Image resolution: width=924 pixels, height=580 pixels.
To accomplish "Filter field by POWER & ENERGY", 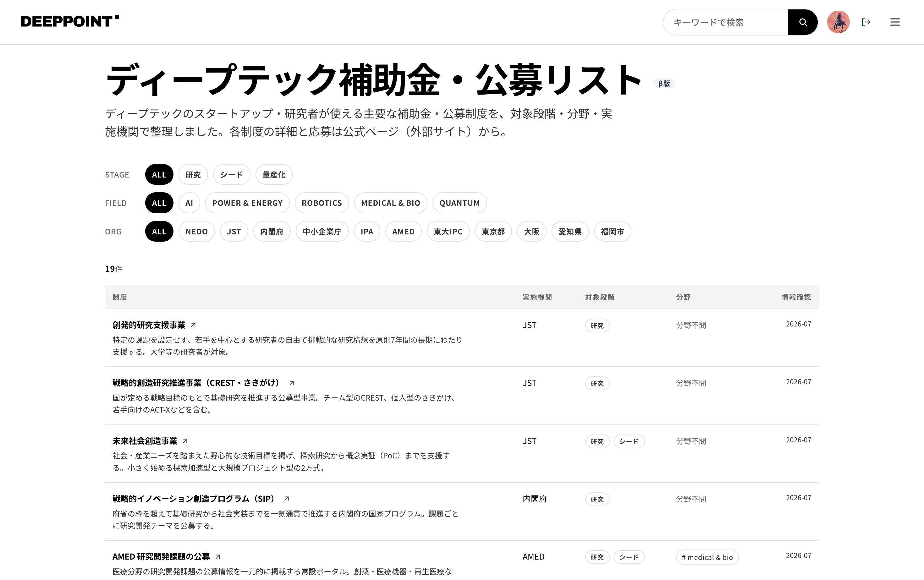I will click(248, 203).
